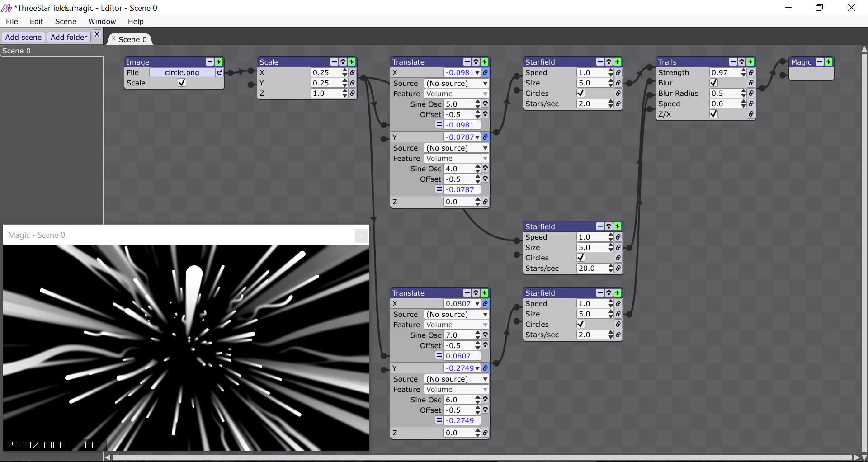
Task: Toggle bypass icon on Scale module
Action: click(343, 62)
